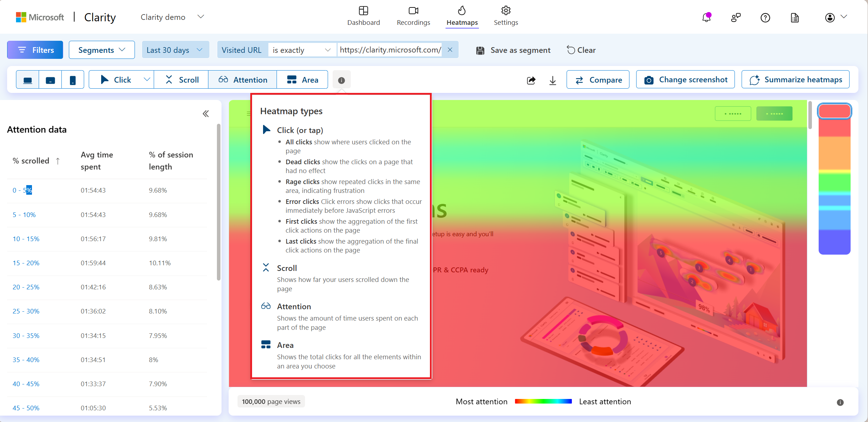Open the notifications bell icon
This screenshot has height=422, width=868.
point(706,17)
